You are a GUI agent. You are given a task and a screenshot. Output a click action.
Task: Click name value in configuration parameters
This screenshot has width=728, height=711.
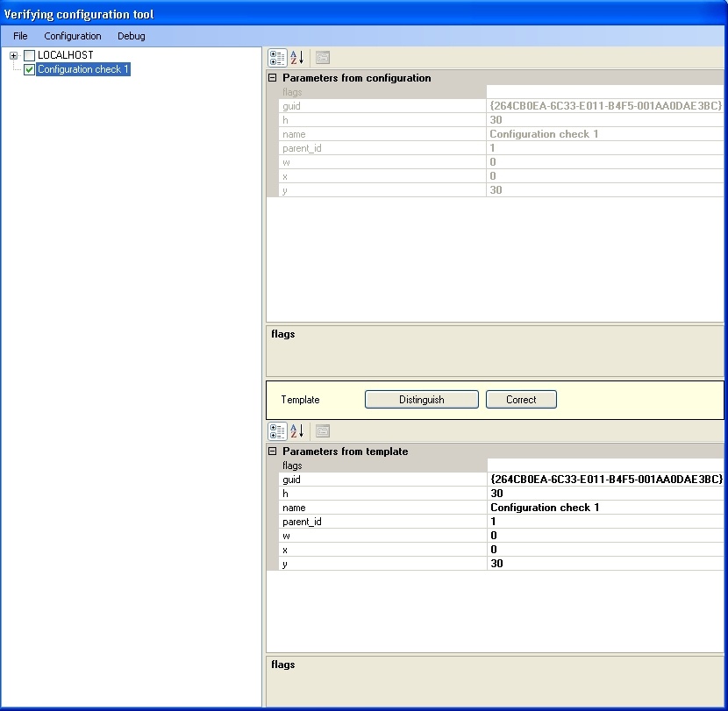(605, 134)
